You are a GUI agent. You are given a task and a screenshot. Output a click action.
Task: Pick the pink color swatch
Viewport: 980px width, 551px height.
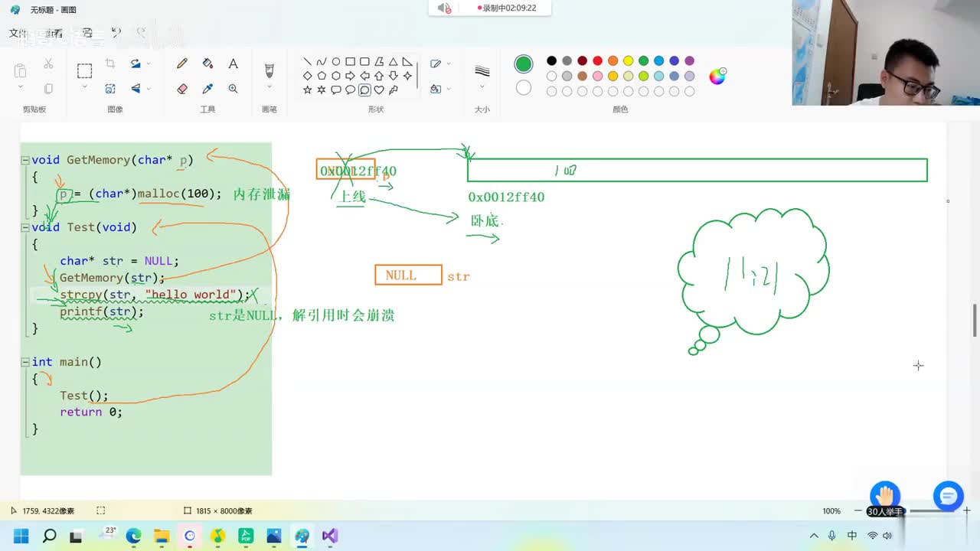tap(597, 77)
